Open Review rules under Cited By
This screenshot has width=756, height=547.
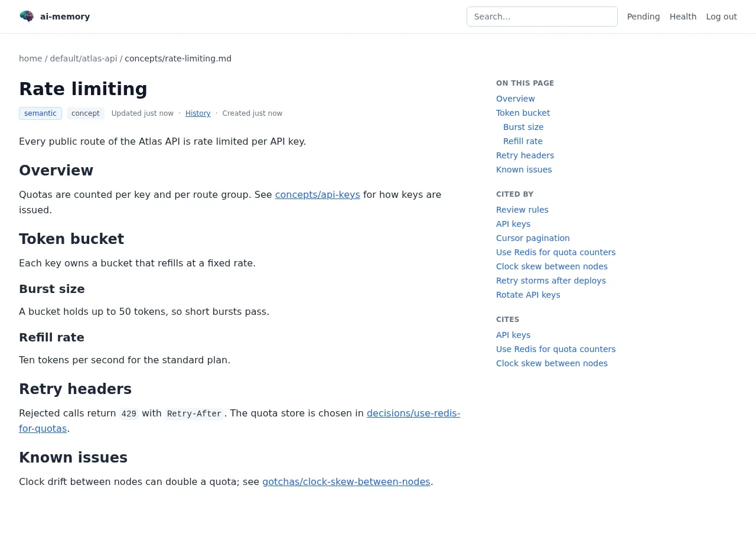coord(522,210)
